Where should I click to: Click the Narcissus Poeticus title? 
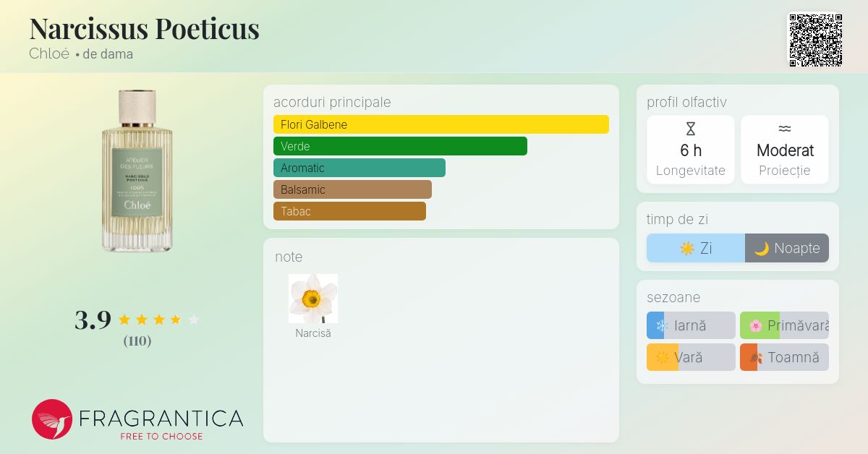tap(144, 28)
